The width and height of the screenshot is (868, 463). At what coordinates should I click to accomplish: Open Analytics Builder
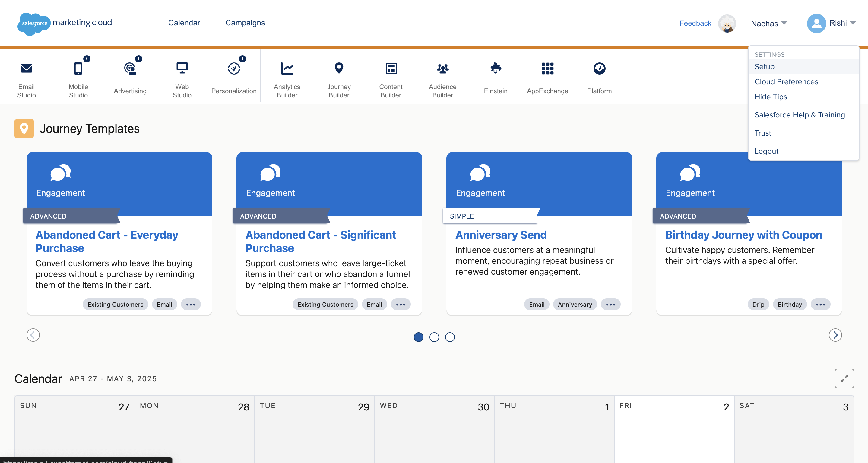[287, 77]
